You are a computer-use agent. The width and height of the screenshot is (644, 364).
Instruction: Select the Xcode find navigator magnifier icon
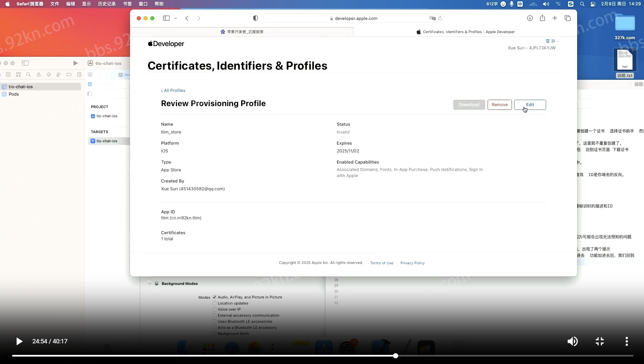click(29, 75)
